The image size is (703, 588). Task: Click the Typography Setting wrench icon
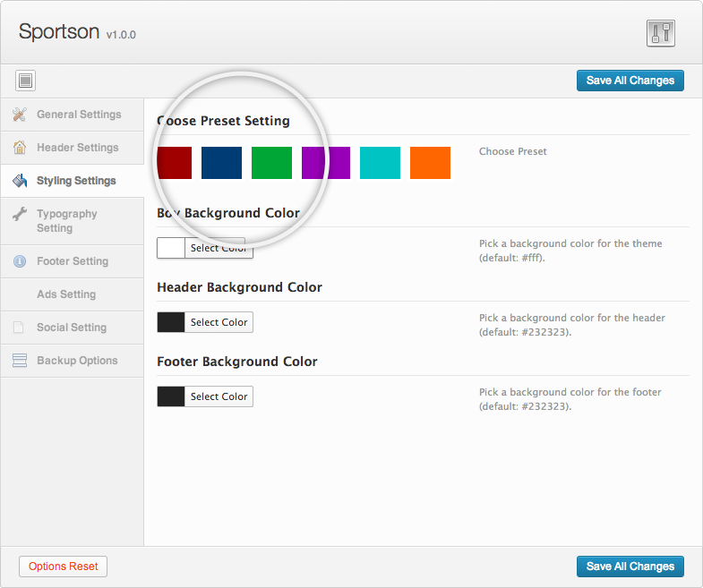20,215
